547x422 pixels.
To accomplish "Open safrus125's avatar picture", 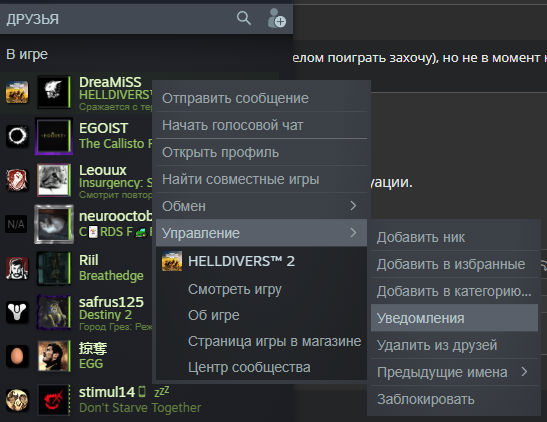I will click(53, 312).
